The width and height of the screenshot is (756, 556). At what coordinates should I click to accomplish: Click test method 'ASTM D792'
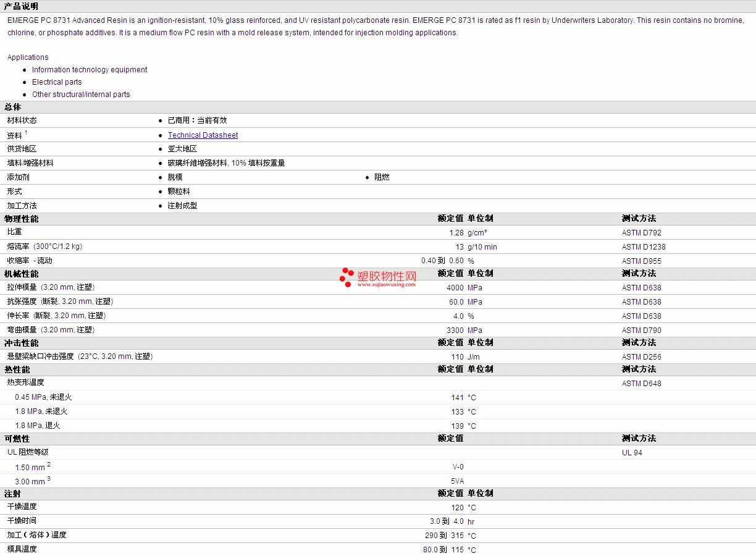(641, 233)
